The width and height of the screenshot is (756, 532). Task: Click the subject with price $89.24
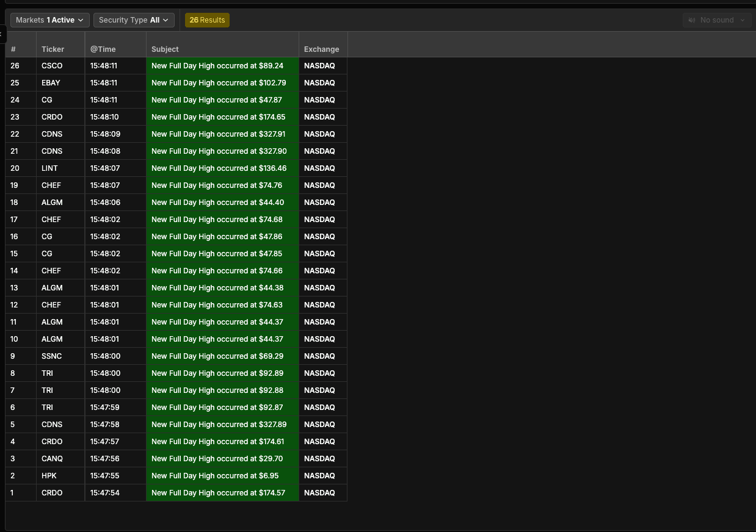(222, 66)
